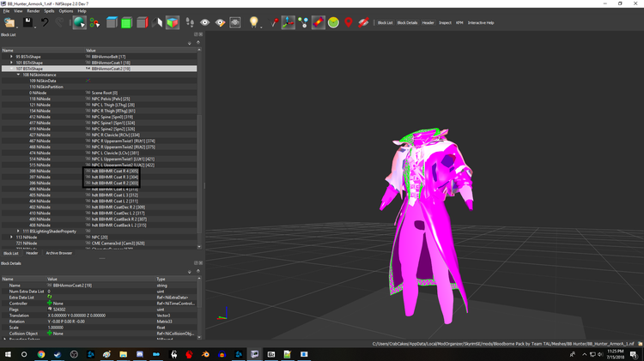Click green plus icon beside Collision Object
The width and height of the screenshot is (644, 361).
coord(50,333)
